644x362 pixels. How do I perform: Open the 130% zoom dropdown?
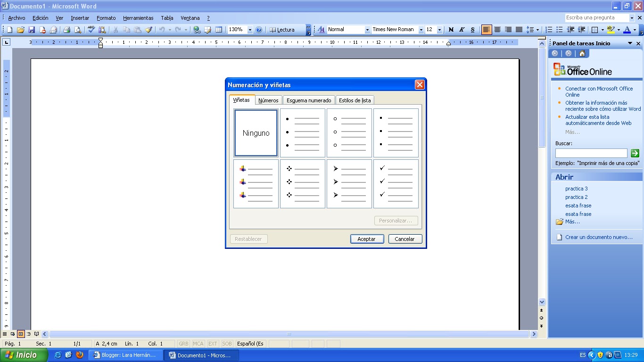(x=250, y=30)
